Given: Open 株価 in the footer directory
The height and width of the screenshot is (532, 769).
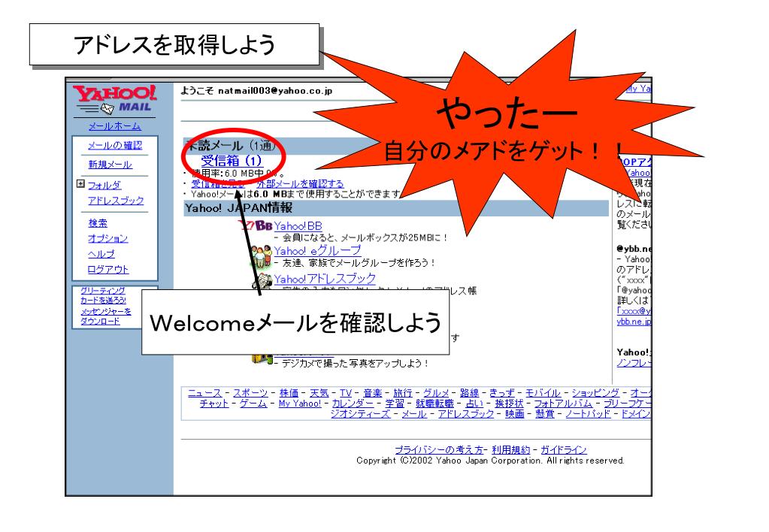Looking at the screenshot, I should (x=289, y=393).
